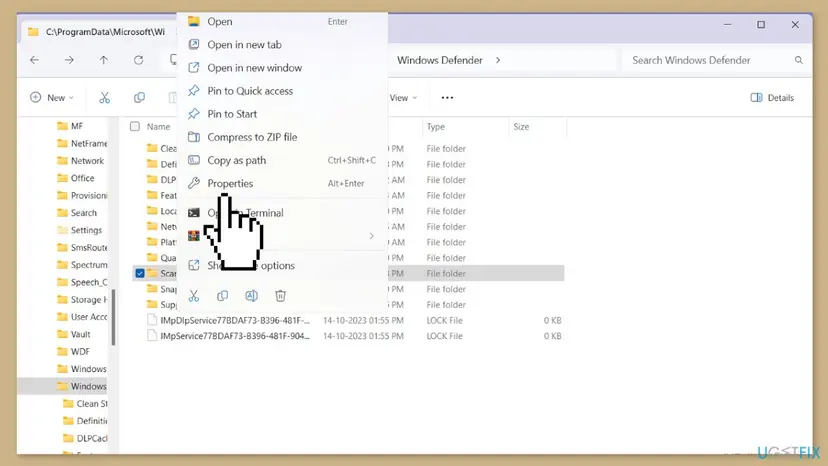Viewport: 828px width, 466px height.
Task: Go up one folder level
Action: point(104,60)
